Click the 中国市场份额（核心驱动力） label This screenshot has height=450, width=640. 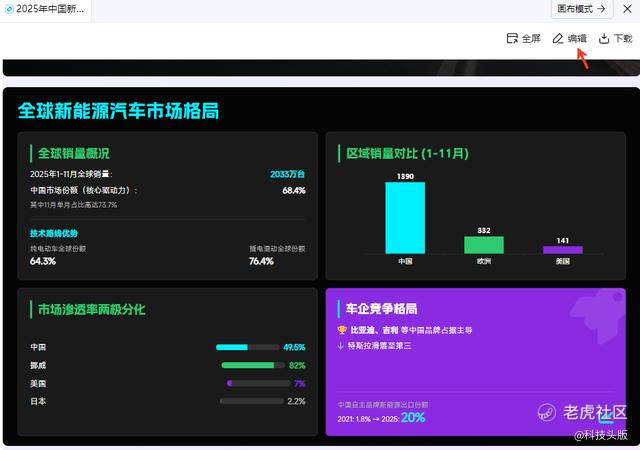click(84, 190)
